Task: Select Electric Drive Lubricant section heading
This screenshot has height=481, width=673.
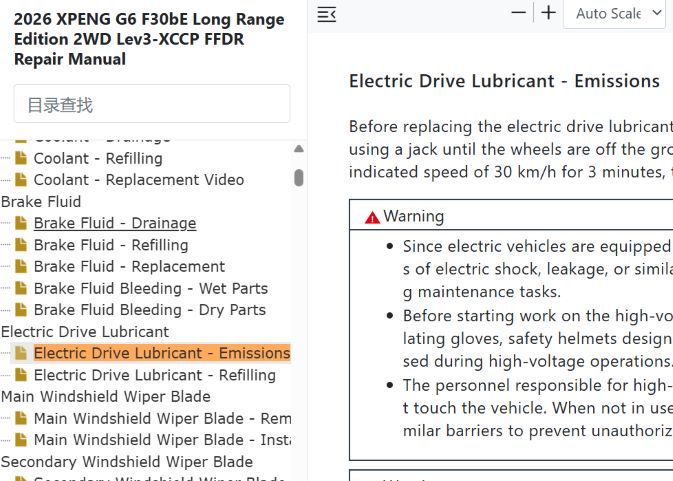Action: pyautogui.click(x=85, y=332)
